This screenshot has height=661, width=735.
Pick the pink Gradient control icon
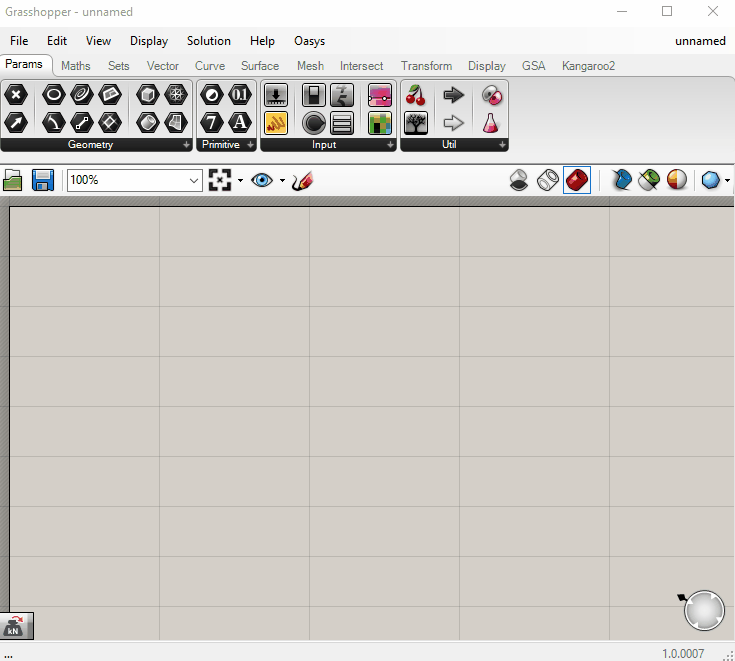(380, 95)
